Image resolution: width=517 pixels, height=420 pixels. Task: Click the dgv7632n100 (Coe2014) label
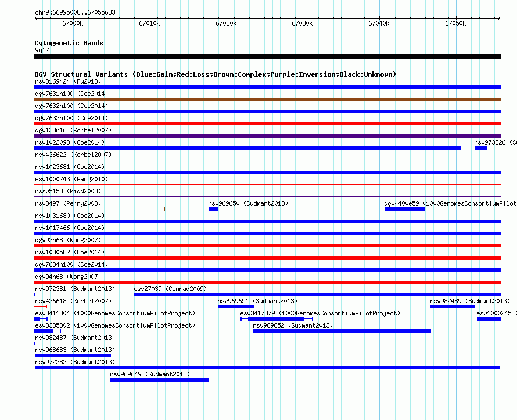(71, 106)
